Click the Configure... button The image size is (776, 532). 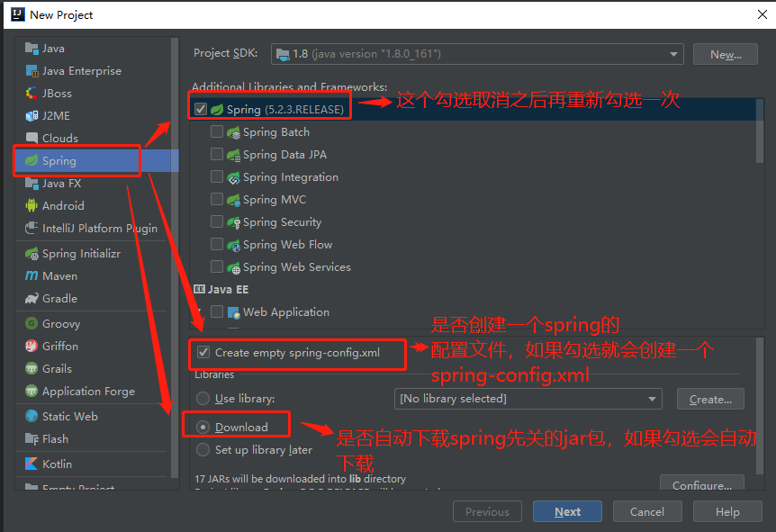tap(702, 483)
